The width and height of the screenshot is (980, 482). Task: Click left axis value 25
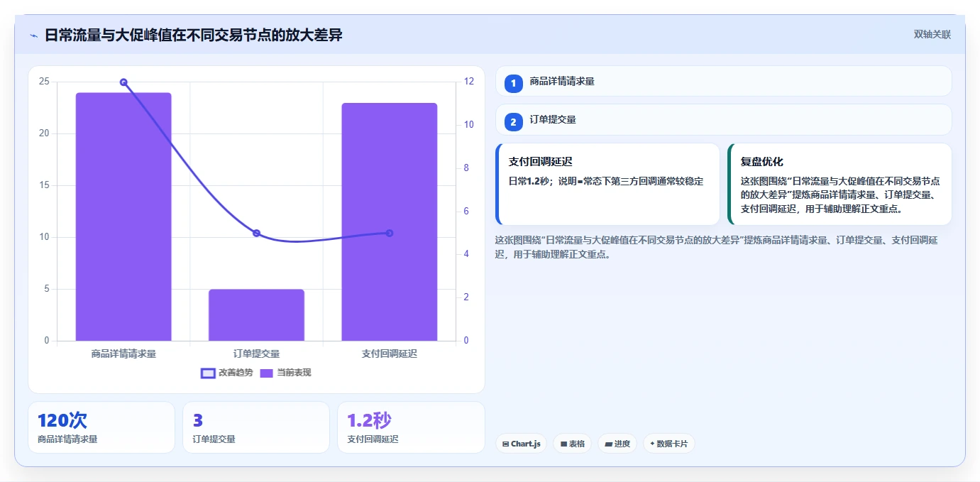(44, 82)
